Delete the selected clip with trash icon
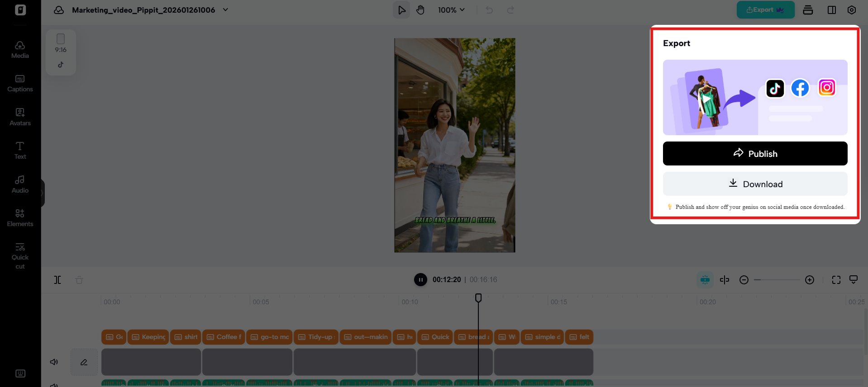868x387 pixels. click(x=79, y=280)
